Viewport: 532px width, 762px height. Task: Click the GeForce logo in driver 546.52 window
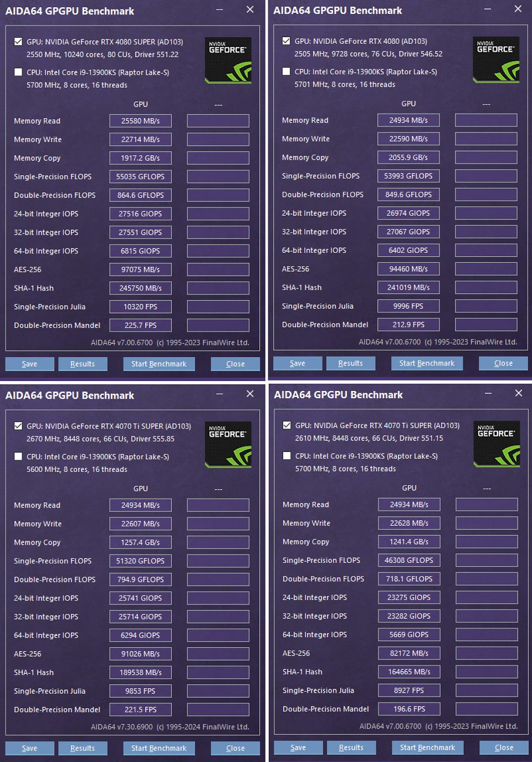point(496,60)
